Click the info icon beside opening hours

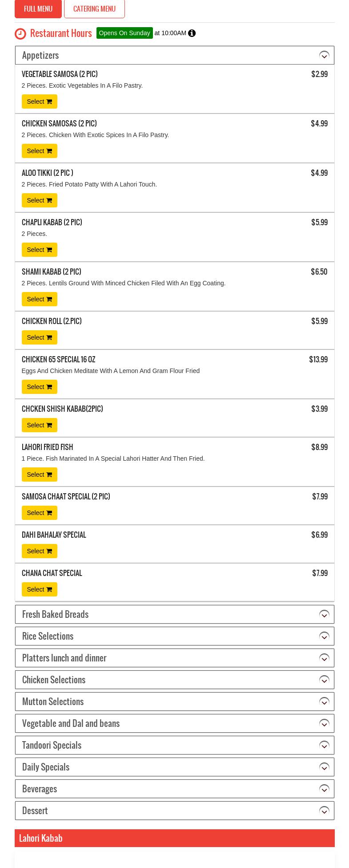192,33
